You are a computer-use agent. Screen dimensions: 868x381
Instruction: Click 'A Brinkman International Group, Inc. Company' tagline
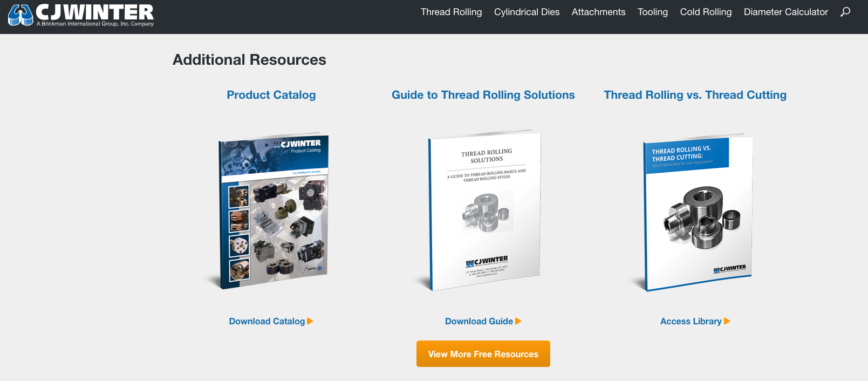(x=95, y=24)
